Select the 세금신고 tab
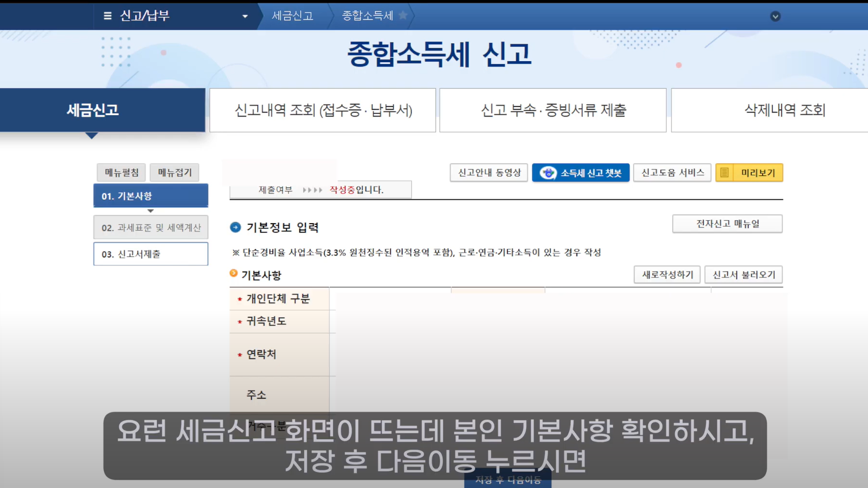 [x=102, y=110]
